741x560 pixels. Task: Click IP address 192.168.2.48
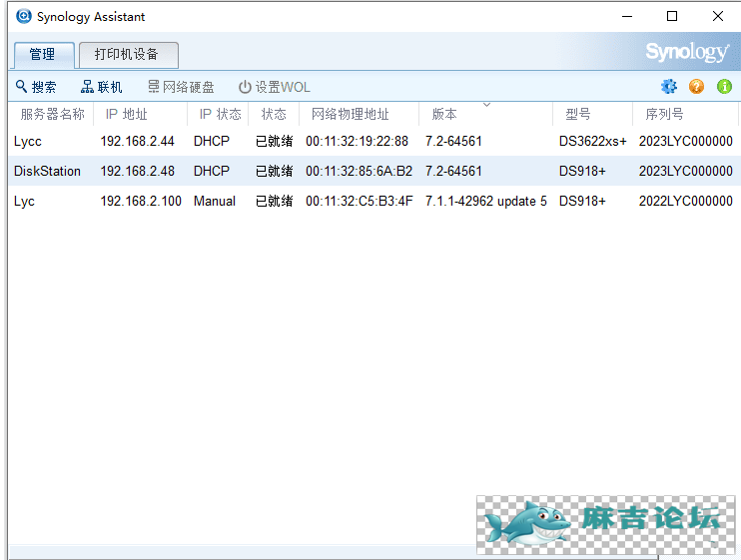(137, 171)
